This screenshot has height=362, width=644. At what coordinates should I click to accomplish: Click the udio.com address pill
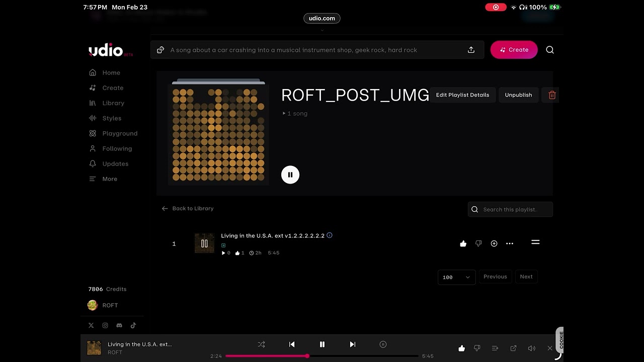(x=322, y=18)
